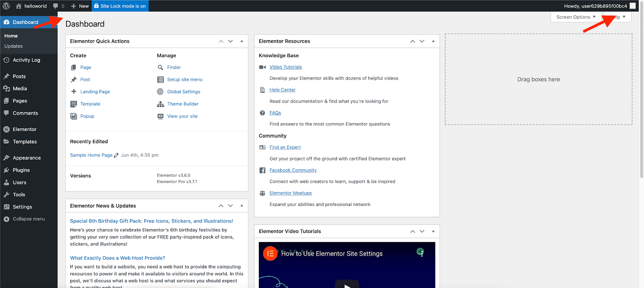Click the Settings icon in sidebar
The height and width of the screenshot is (288, 644).
click(x=6, y=207)
